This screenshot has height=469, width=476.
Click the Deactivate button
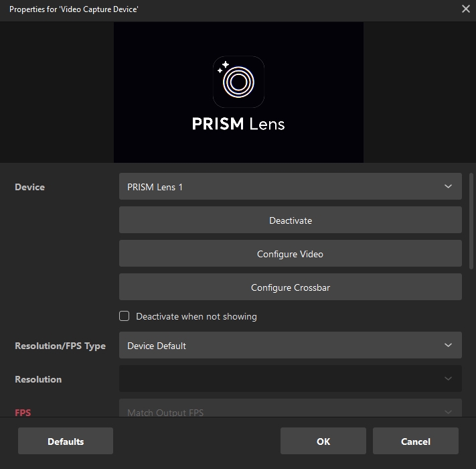(x=290, y=220)
